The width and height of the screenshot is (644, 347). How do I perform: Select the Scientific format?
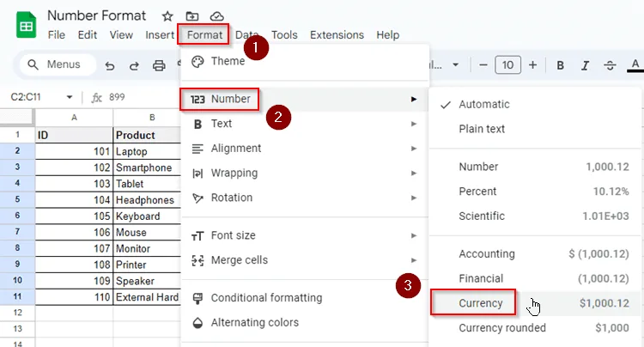[x=535, y=216]
